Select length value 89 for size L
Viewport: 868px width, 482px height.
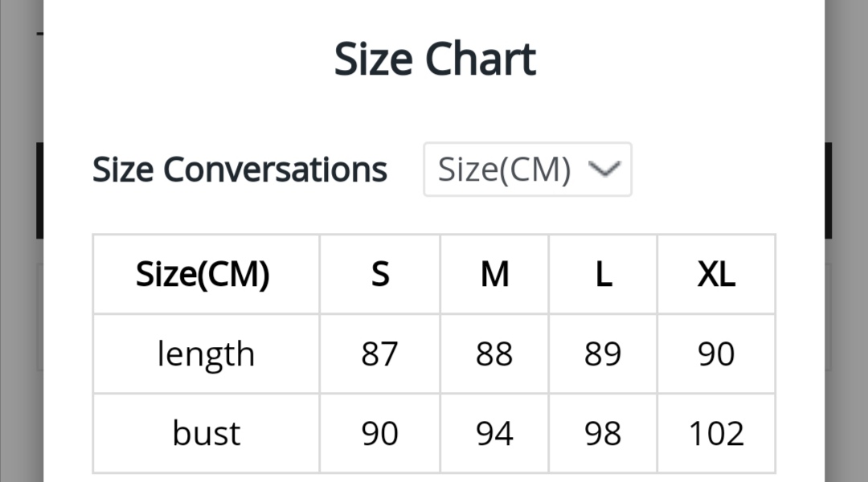point(604,354)
